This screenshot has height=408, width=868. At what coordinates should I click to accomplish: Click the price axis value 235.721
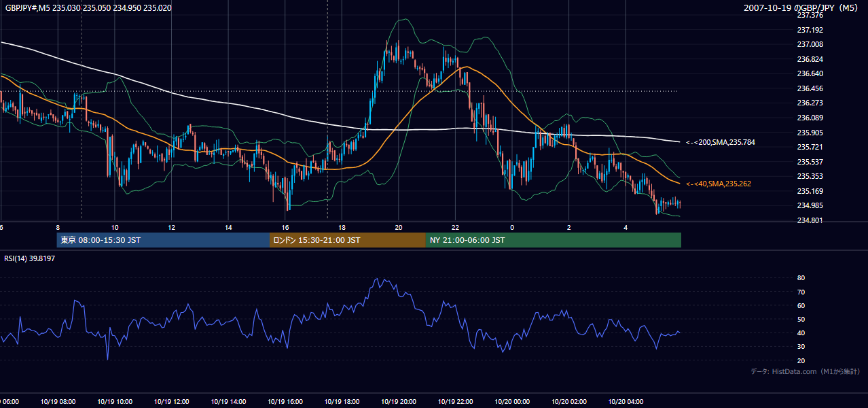click(x=810, y=147)
